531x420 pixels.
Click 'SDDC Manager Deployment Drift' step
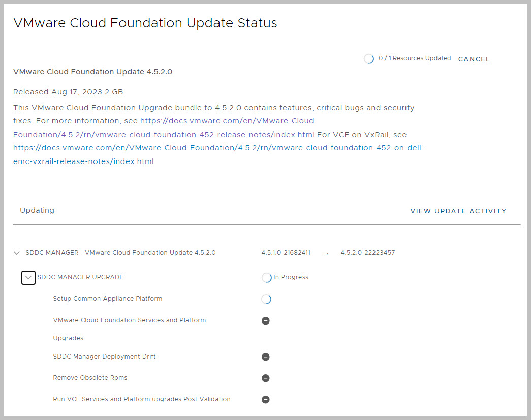tap(104, 357)
